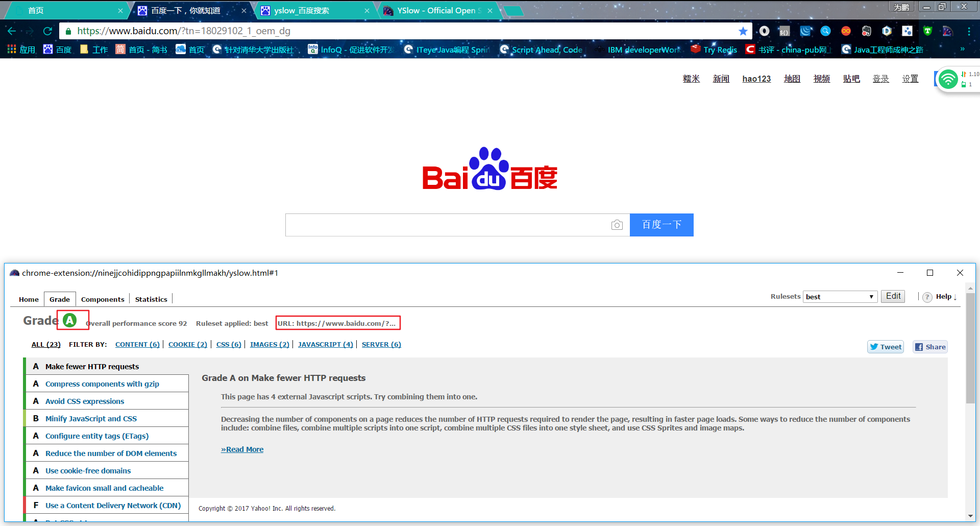The width and height of the screenshot is (980, 526).
Task: Click the 百度一下 search button
Action: pyautogui.click(x=661, y=225)
